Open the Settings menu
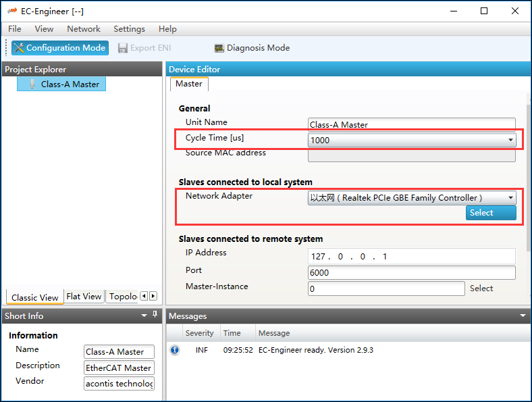The width and height of the screenshot is (532, 402). pyautogui.click(x=129, y=29)
